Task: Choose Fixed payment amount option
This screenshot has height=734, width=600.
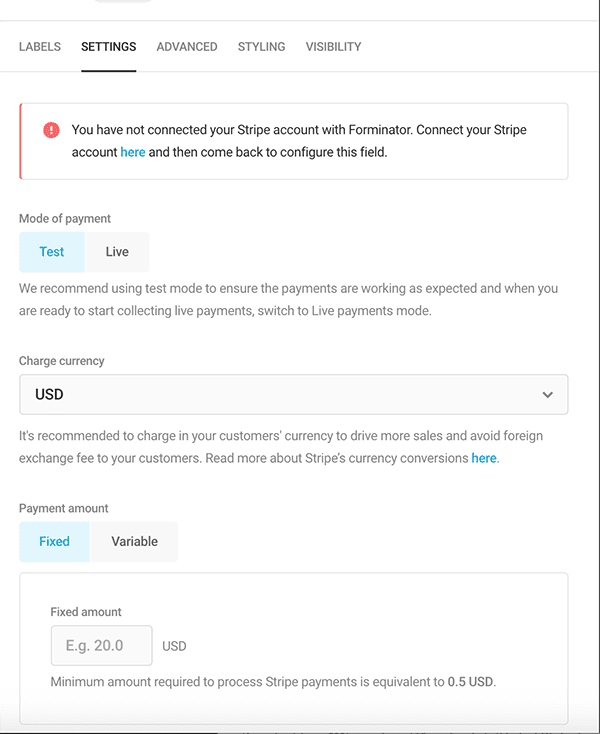Action: (x=54, y=541)
